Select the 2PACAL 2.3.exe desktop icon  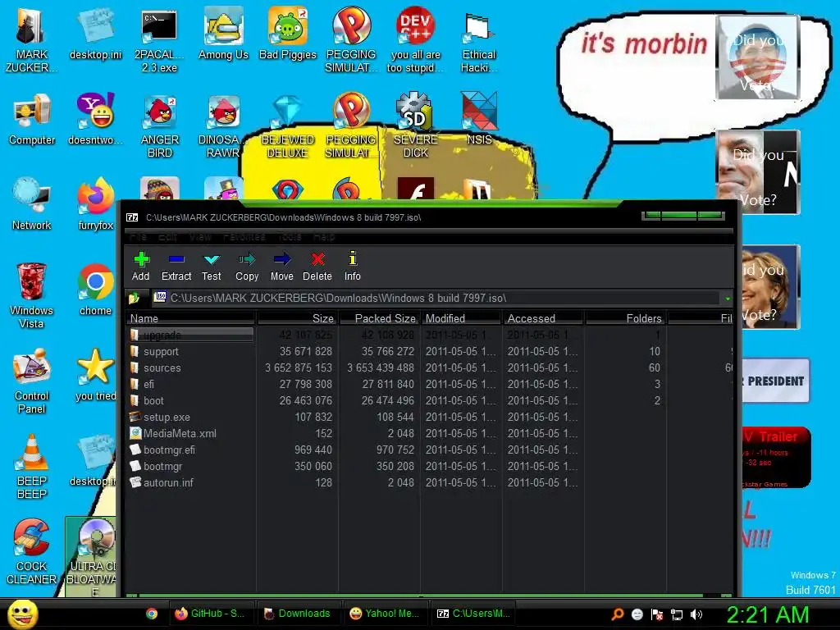coord(159,41)
